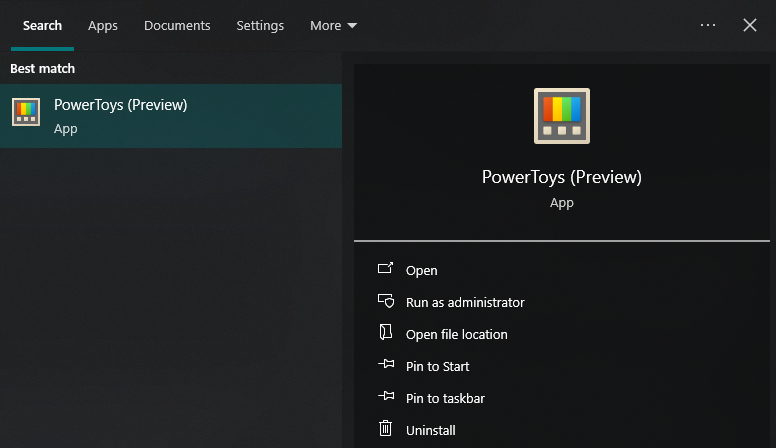The height and width of the screenshot is (448, 776).
Task: Switch to the Settings tab
Action: (x=260, y=26)
